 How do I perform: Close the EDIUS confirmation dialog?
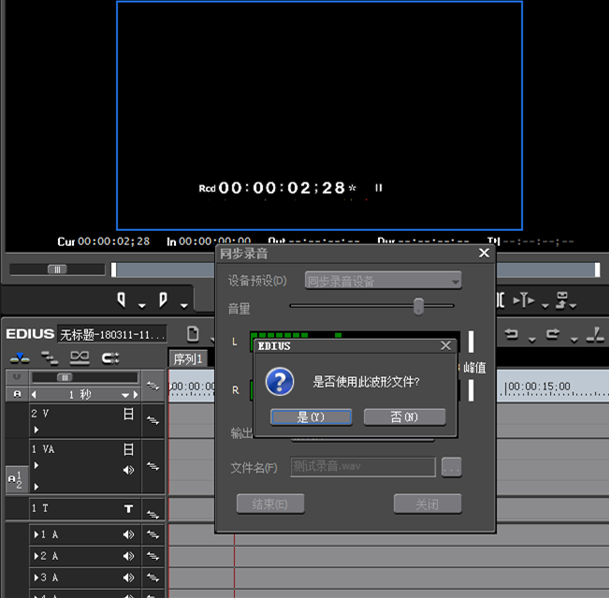(446, 346)
